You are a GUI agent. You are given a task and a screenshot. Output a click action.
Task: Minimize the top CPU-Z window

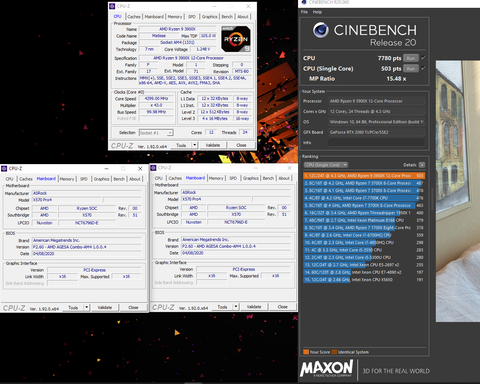[215, 6]
